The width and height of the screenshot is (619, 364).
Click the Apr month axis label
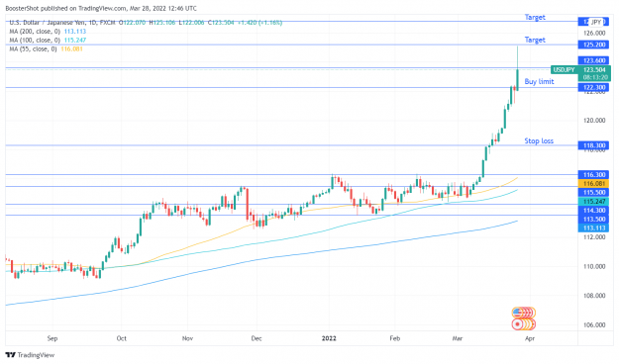[530, 338]
